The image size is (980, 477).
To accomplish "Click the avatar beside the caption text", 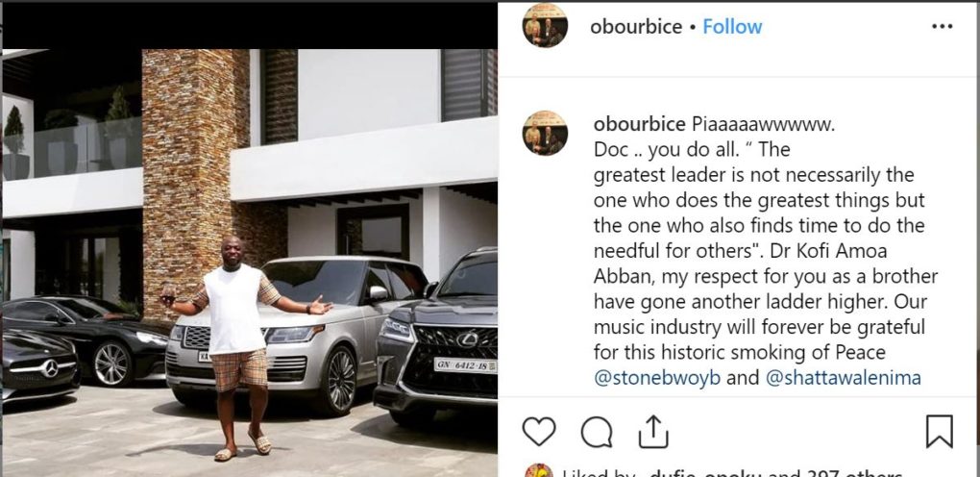I will pyautogui.click(x=545, y=133).
